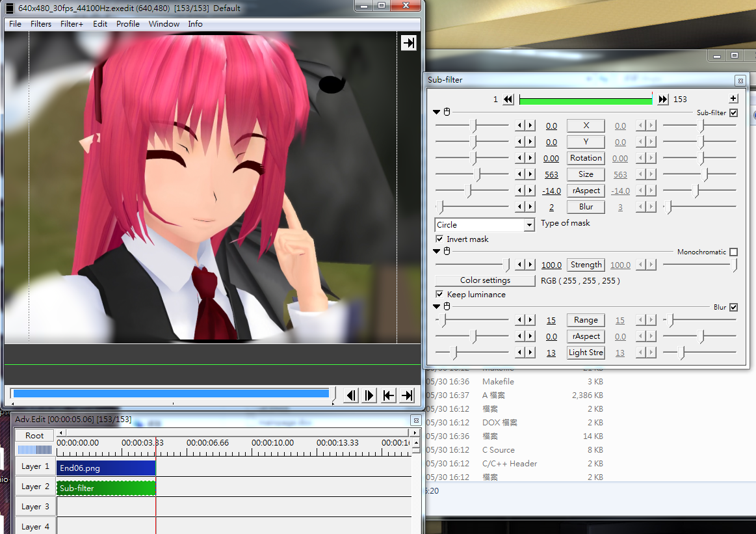756x534 pixels.
Task: Click the Light Stre parameter button
Action: pos(586,352)
